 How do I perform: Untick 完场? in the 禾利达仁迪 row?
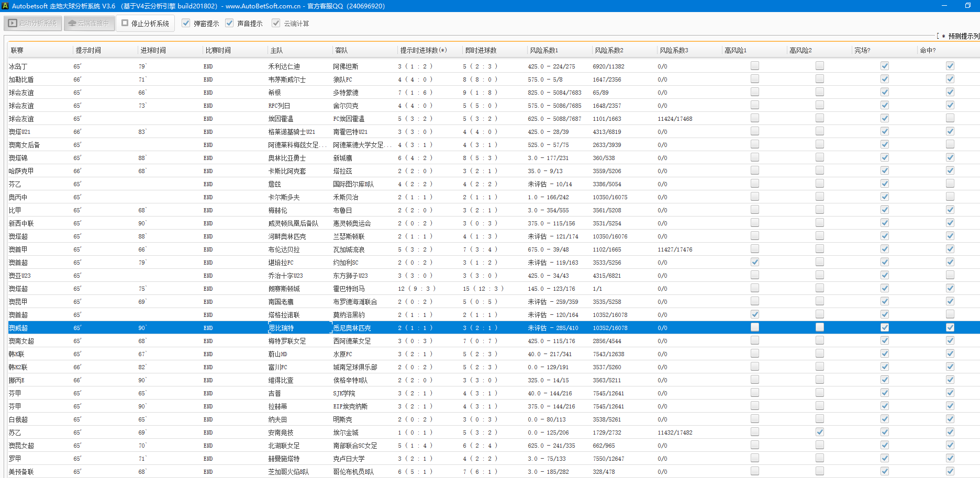click(x=884, y=66)
